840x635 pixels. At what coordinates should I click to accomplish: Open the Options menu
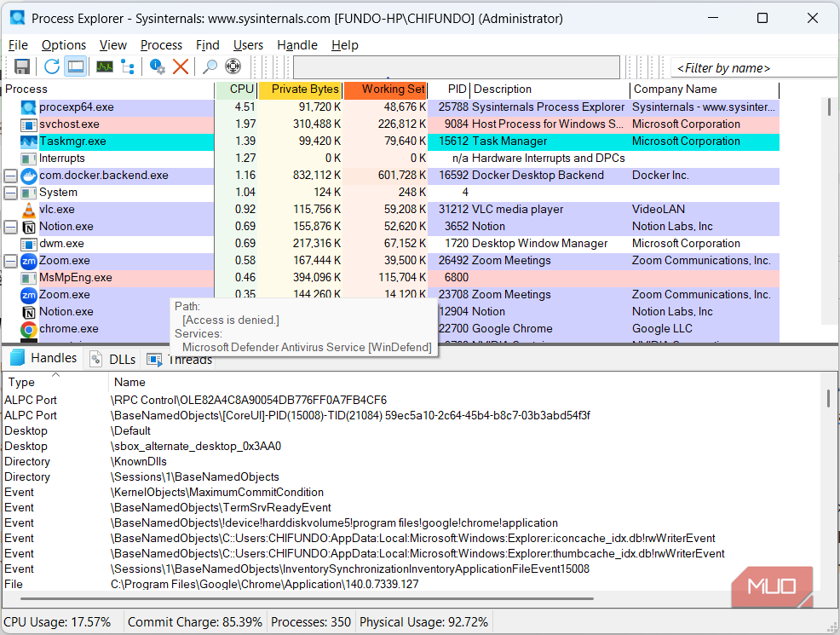[x=64, y=45]
